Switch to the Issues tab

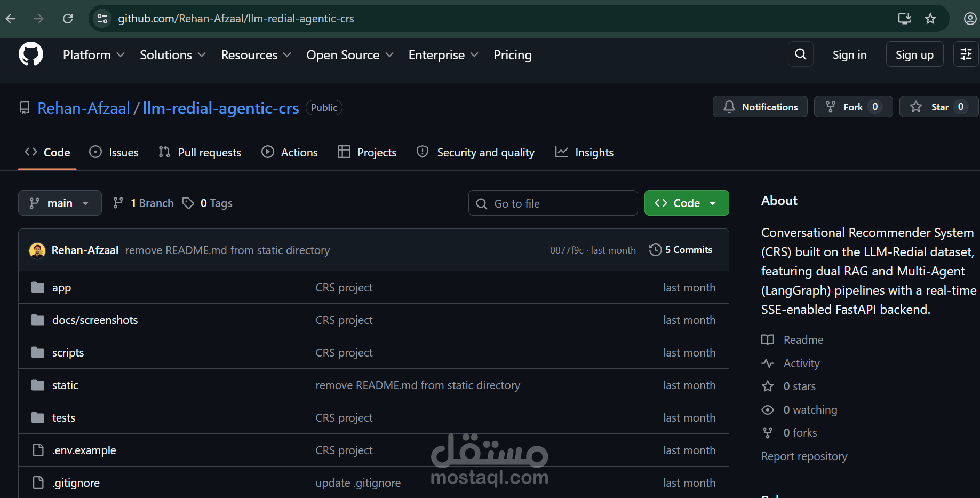[114, 153]
